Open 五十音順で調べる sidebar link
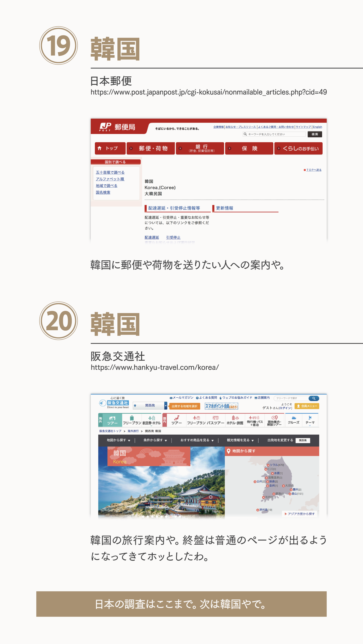363x644 pixels. (x=110, y=173)
